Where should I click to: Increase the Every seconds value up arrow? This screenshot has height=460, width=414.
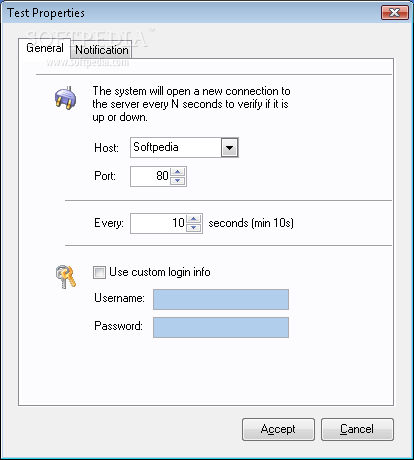[x=194, y=219]
